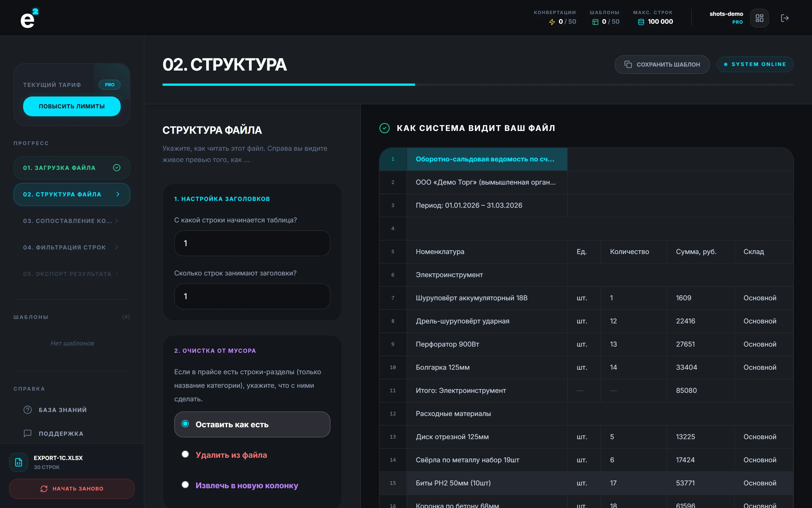Click the header rows count input field
This screenshot has height=508, width=812.
[252, 296]
